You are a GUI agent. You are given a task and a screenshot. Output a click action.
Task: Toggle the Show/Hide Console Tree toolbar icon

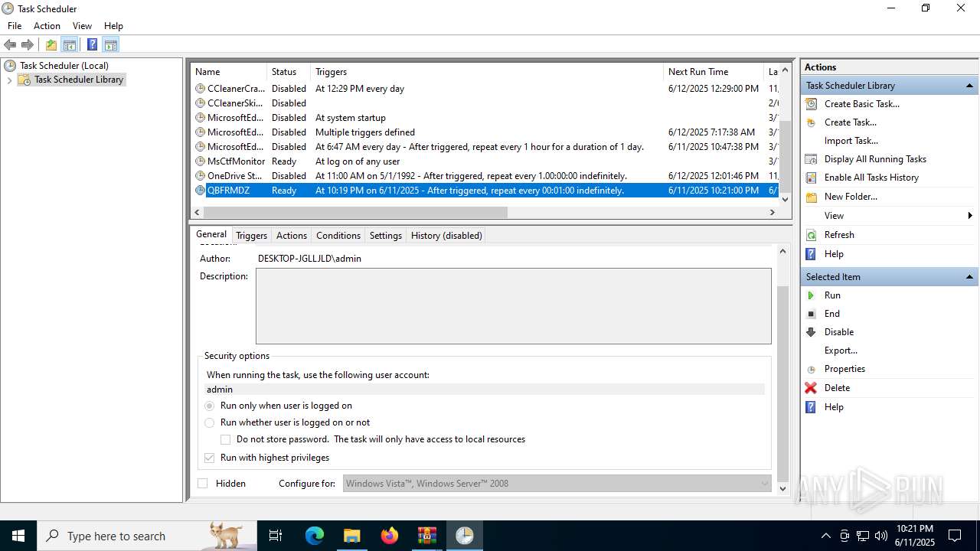[x=70, y=45]
